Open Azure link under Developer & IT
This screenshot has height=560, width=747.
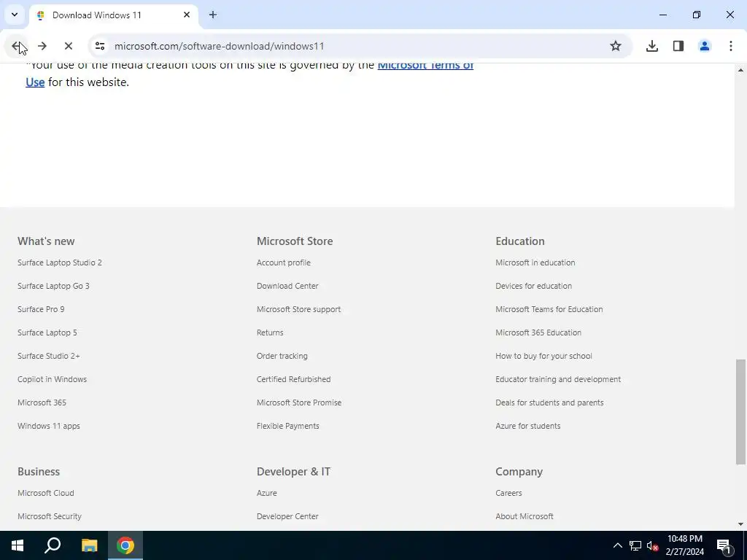tap(267, 493)
